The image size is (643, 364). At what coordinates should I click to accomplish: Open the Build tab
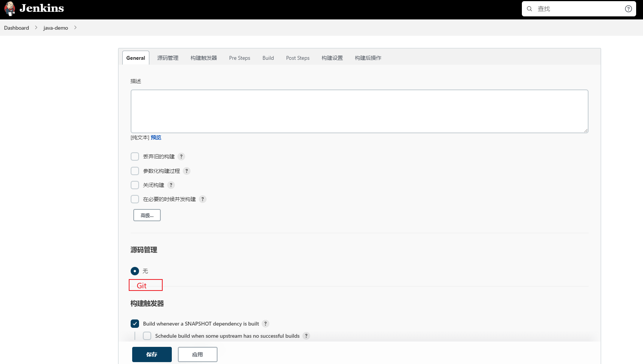(x=268, y=58)
